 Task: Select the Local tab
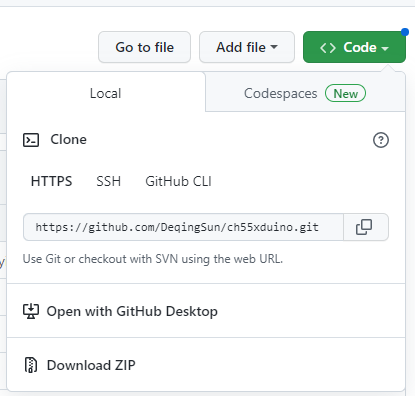click(x=106, y=93)
